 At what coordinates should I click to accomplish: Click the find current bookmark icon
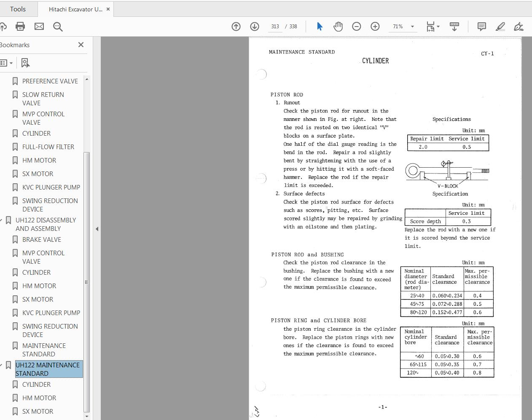(x=25, y=63)
